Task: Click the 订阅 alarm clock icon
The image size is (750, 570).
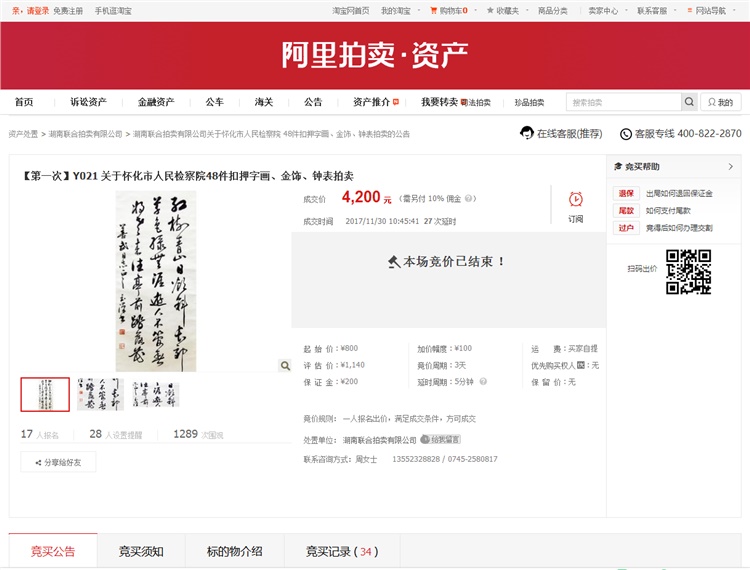Action: point(576,200)
